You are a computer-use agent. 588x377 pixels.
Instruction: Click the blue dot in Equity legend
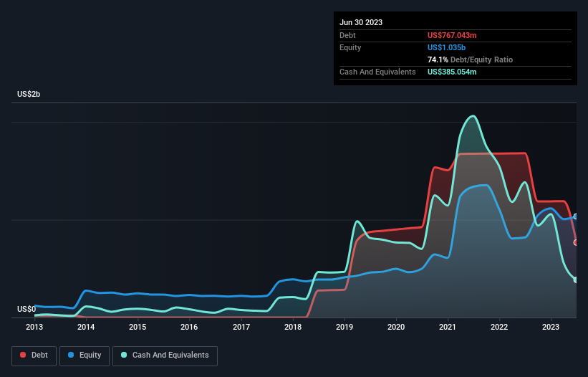coord(71,355)
